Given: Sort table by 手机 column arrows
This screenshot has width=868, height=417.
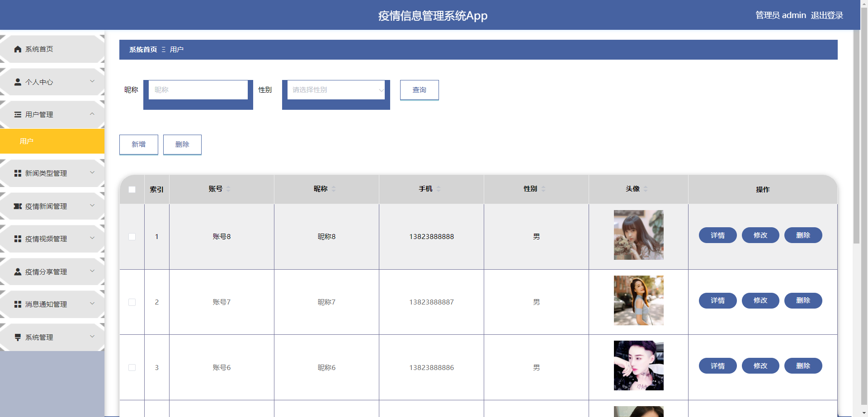Looking at the screenshot, I should pyautogui.click(x=439, y=189).
